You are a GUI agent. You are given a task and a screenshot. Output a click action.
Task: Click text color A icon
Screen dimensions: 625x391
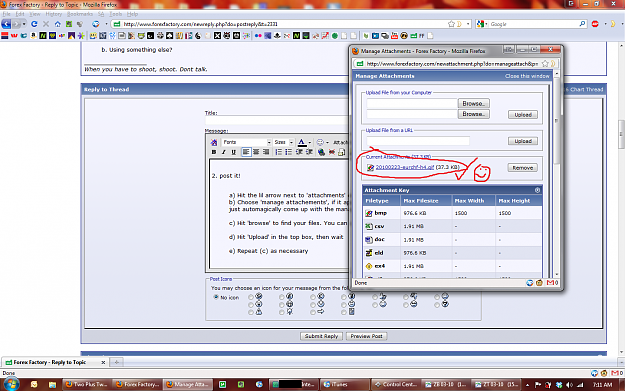[302, 142]
